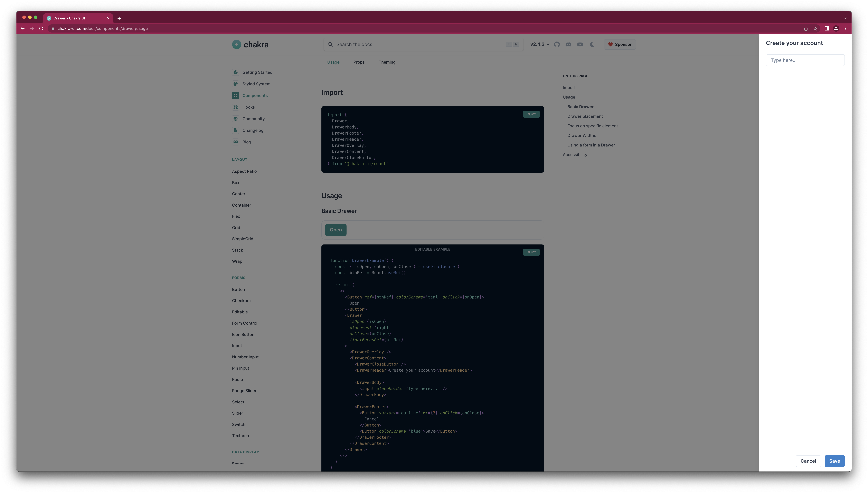Toggle the bookmark star in address bar

[x=815, y=28]
